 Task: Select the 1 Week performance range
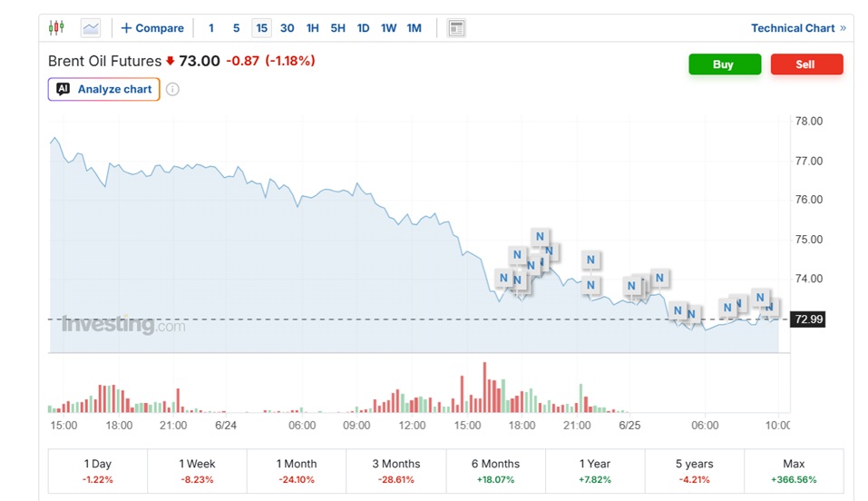click(197, 471)
